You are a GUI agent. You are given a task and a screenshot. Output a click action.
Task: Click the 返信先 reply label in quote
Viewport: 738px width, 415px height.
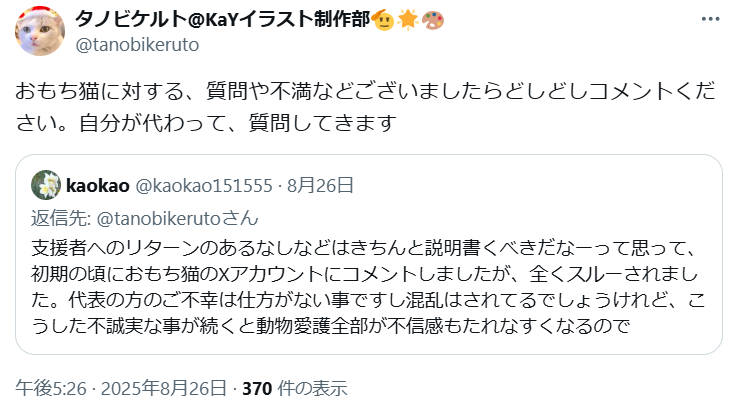coord(61,218)
